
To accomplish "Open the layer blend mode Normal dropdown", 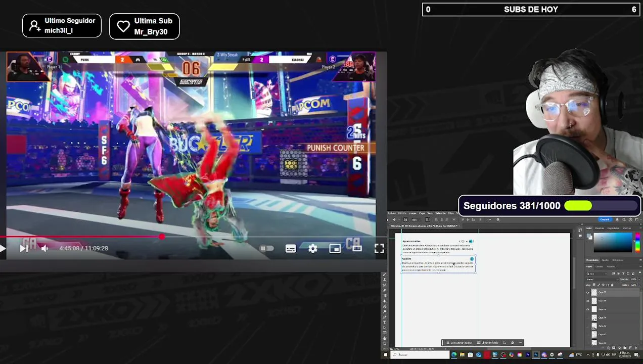I will 602,279.
